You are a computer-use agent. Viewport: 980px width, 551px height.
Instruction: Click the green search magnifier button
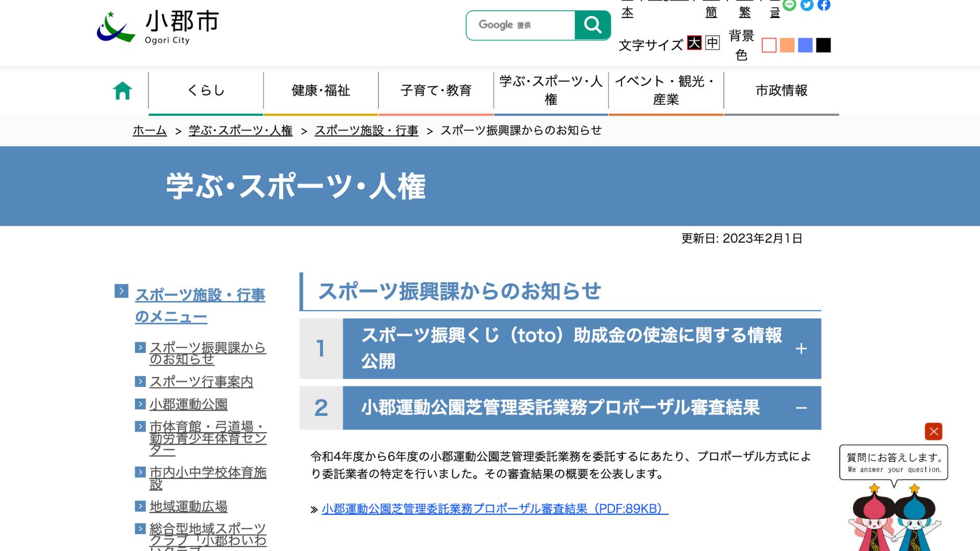coord(593,25)
